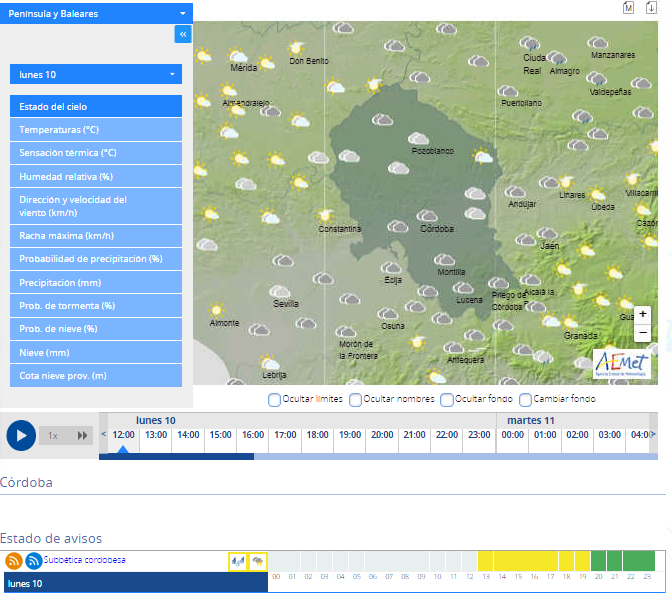Click the fast-forward speed icon
Image resolution: width=672 pixels, height=593 pixels.
point(83,435)
